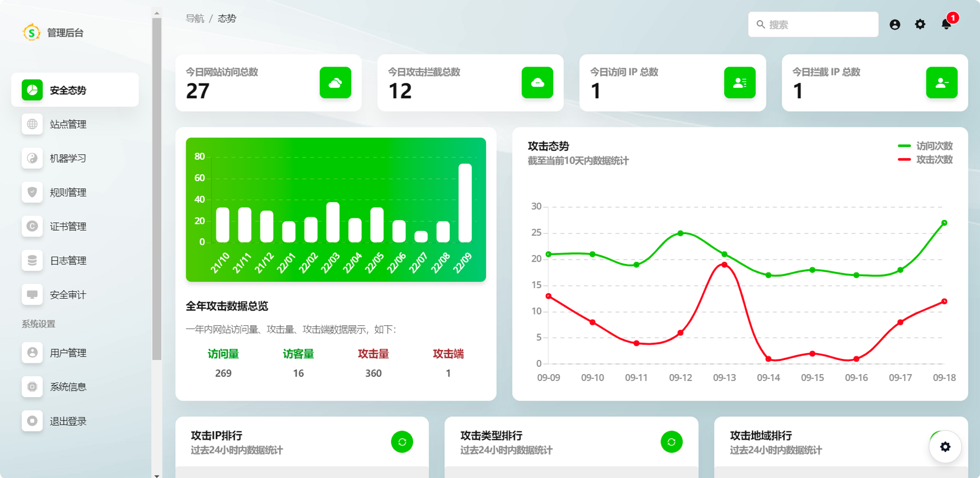Open the 站点管理 globe icon
The height and width of the screenshot is (478, 980).
[x=32, y=124]
